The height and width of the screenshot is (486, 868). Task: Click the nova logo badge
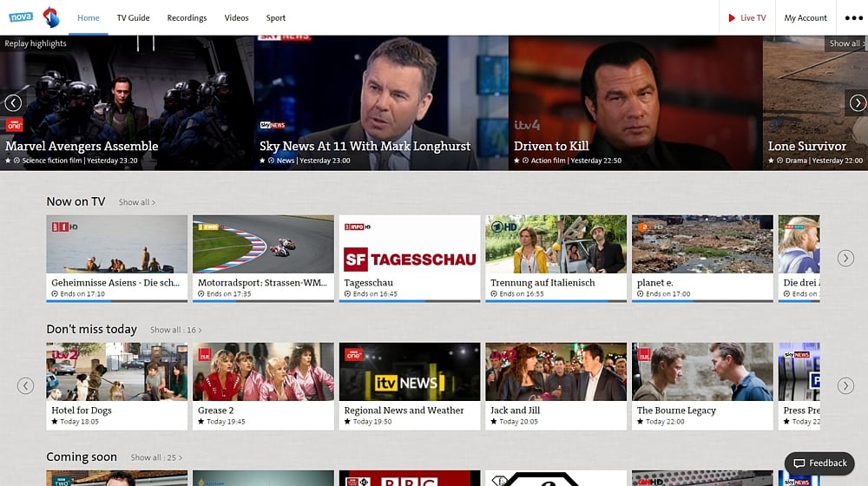tap(21, 17)
